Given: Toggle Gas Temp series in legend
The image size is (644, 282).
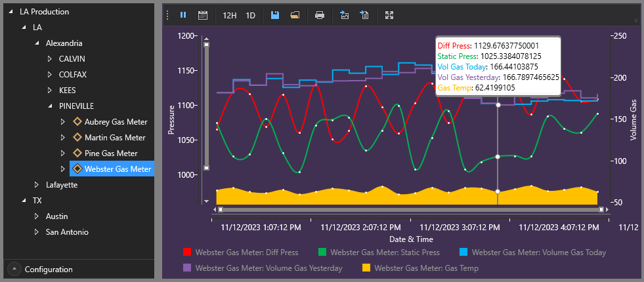Looking at the screenshot, I should coord(420,268).
